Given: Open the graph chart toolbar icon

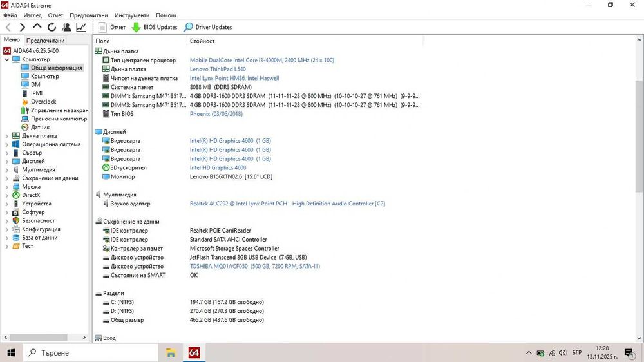Looking at the screenshot, I should [x=81, y=27].
